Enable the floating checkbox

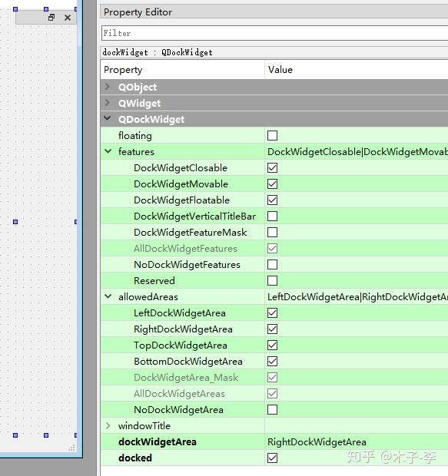(272, 135)
